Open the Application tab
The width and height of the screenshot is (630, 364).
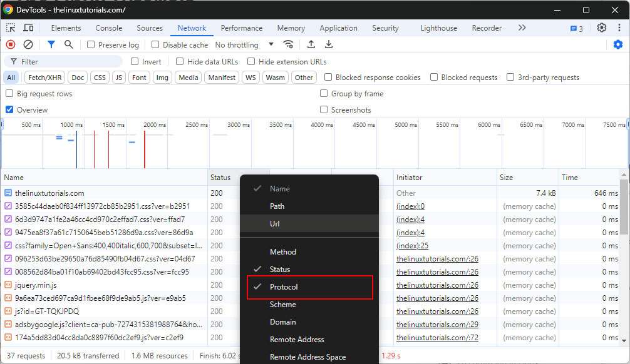point(338,28)
